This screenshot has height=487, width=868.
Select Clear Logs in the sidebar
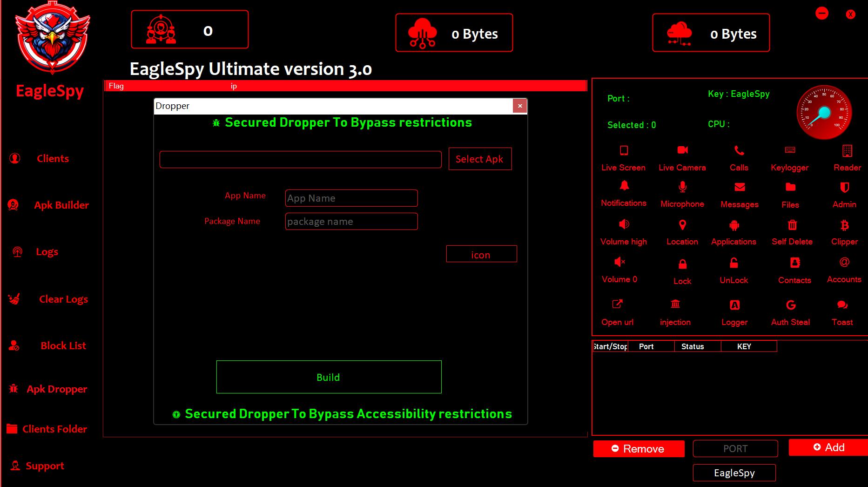point(63,299)
